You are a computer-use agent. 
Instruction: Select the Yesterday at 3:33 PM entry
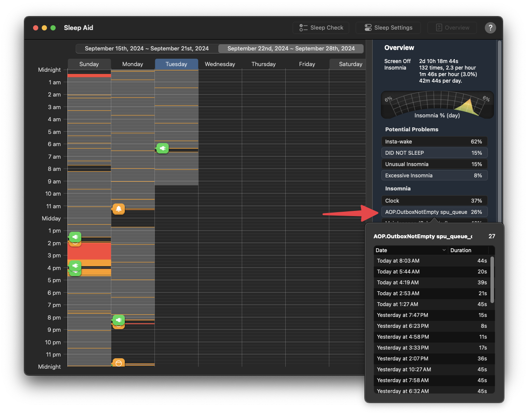coord(431,348)
